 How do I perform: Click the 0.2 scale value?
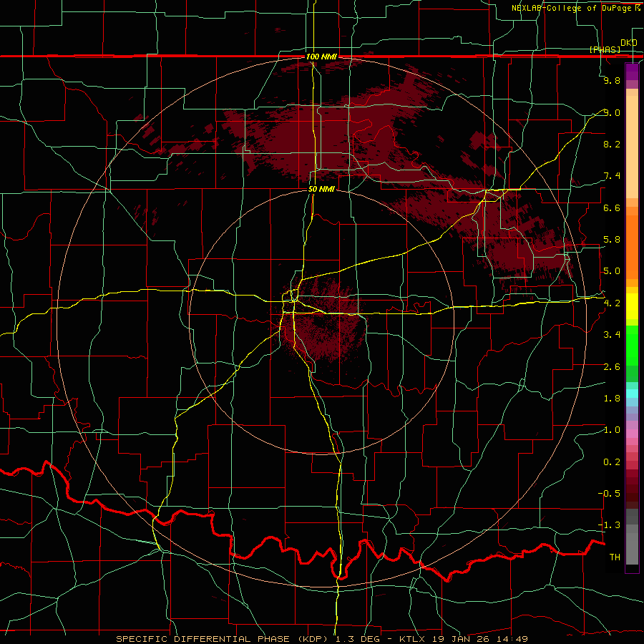coord(612,462)
